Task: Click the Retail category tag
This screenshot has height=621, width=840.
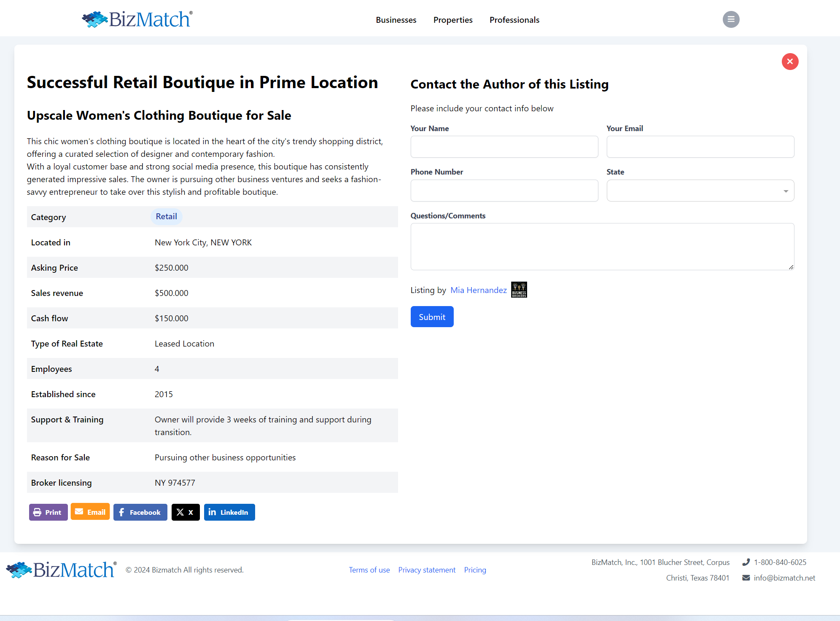Action: pyautogui.click(x=166, y=216)
